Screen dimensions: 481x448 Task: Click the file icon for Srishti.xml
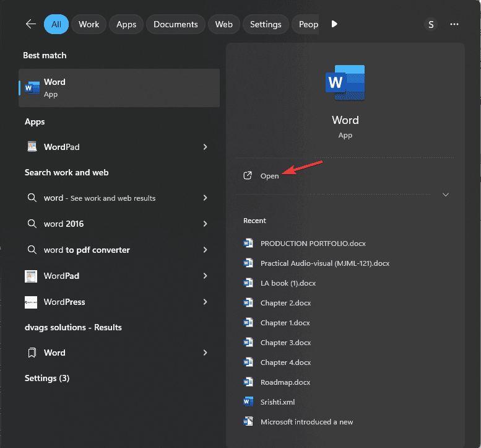click(248, 402)
